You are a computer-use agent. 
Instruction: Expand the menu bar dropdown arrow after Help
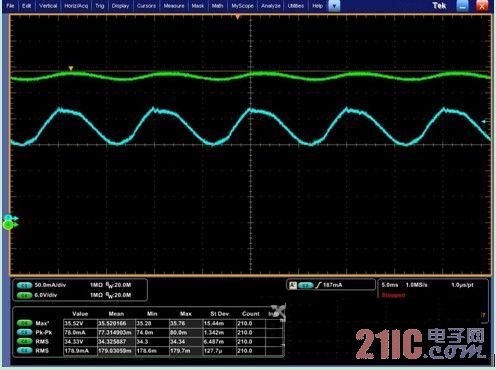pyautogui.click(x=334, y=6)
